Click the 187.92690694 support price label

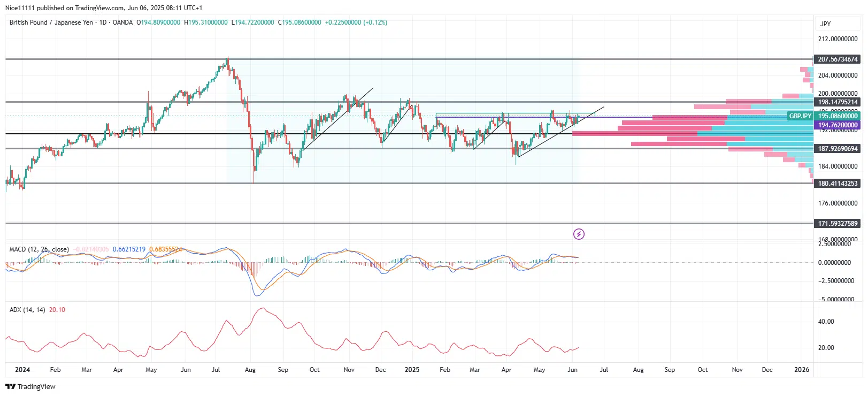coord(838,149)
